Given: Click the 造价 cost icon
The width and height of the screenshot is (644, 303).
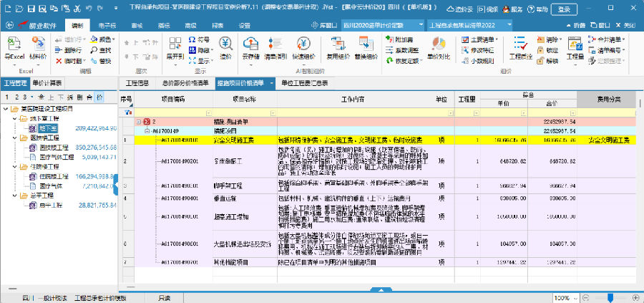Looking at the screenshot, I should click(225, 48).
